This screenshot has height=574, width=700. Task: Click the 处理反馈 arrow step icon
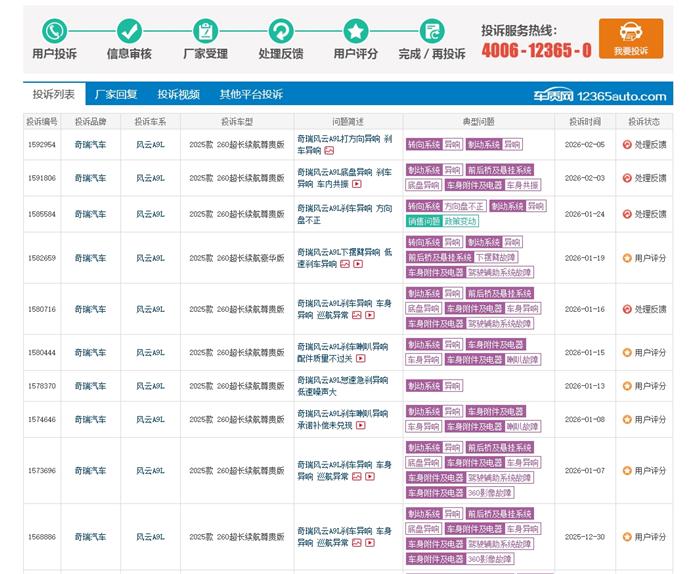[x=281, y=31]
